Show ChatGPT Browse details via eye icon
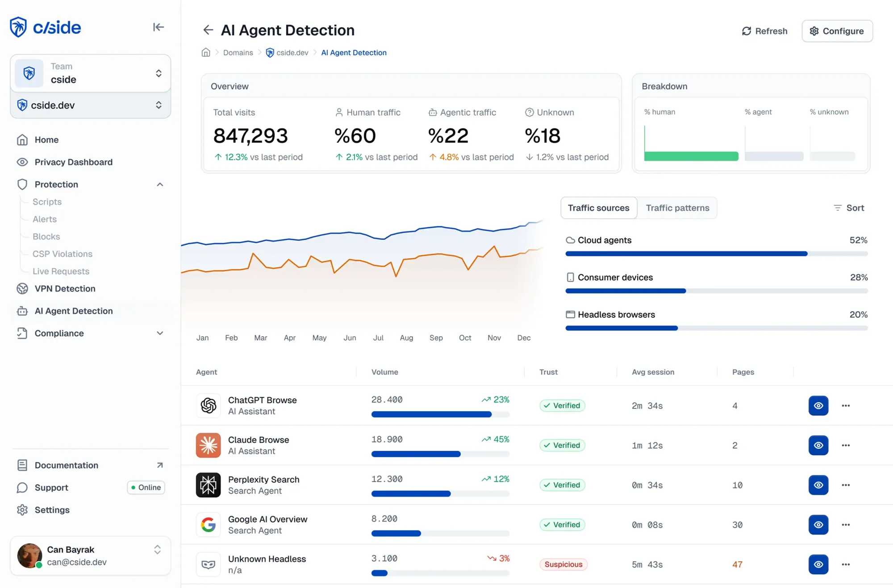893x588 pixels. click(818, 405)
